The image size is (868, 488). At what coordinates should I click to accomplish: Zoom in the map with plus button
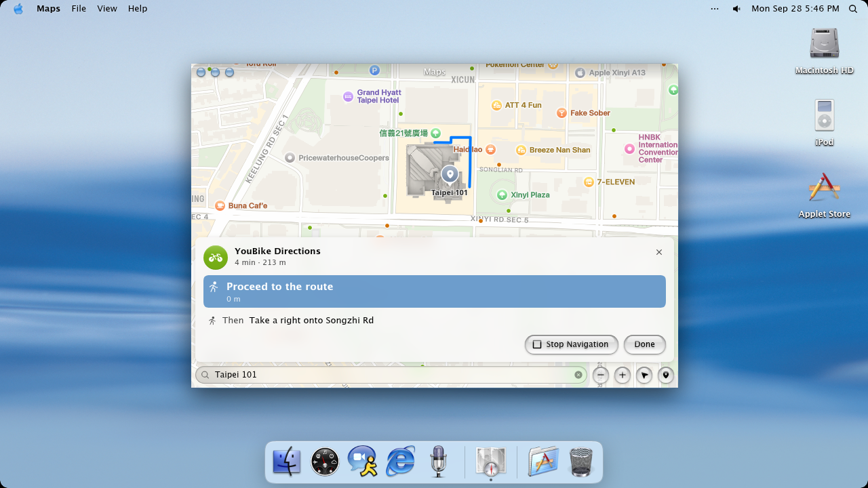[x=623, y=375]
